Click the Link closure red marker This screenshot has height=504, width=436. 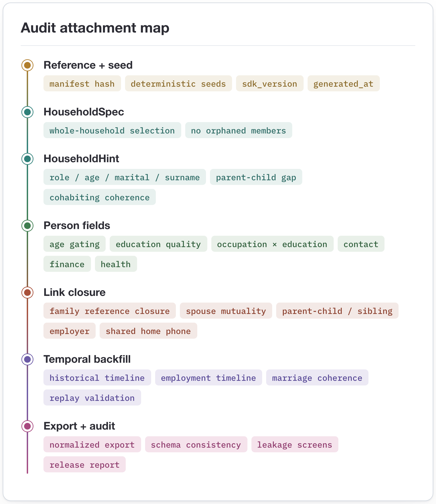click(x=27, y=292)
